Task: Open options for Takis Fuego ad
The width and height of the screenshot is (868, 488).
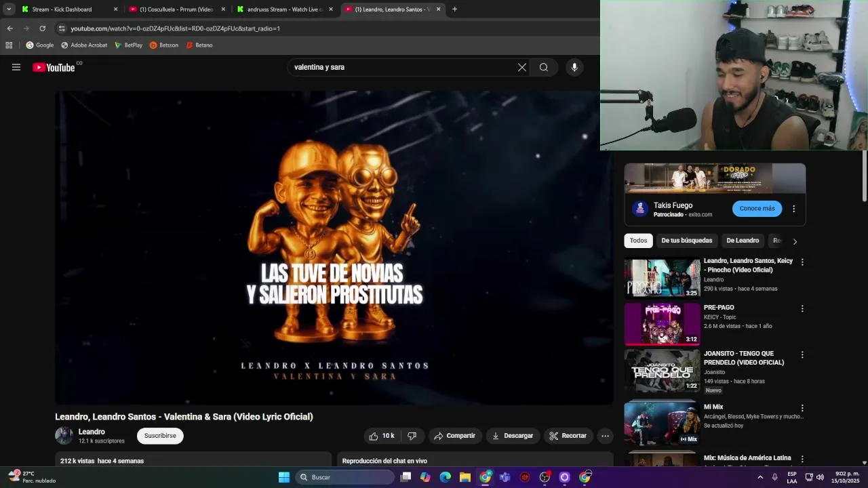Action: (x=793, y=209)
